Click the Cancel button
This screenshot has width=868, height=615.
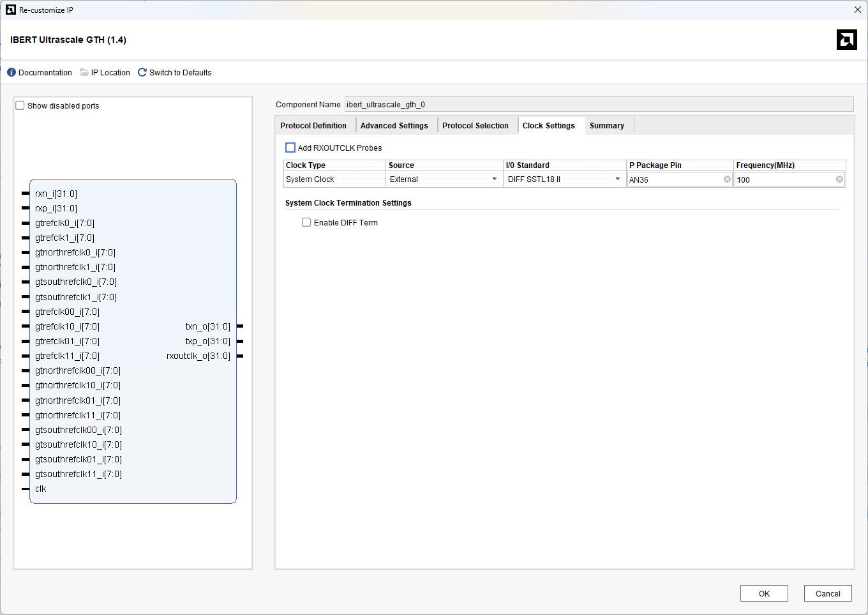(x=827, y=593)
